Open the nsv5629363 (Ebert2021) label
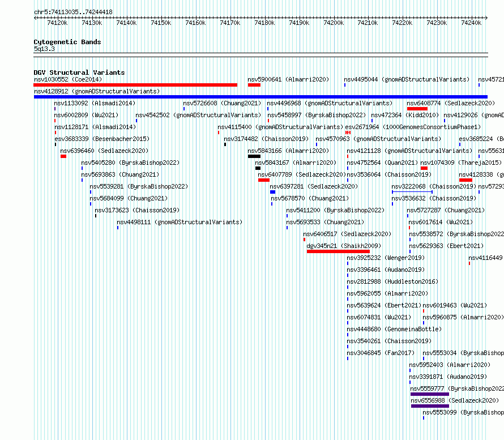 (446, 246)
